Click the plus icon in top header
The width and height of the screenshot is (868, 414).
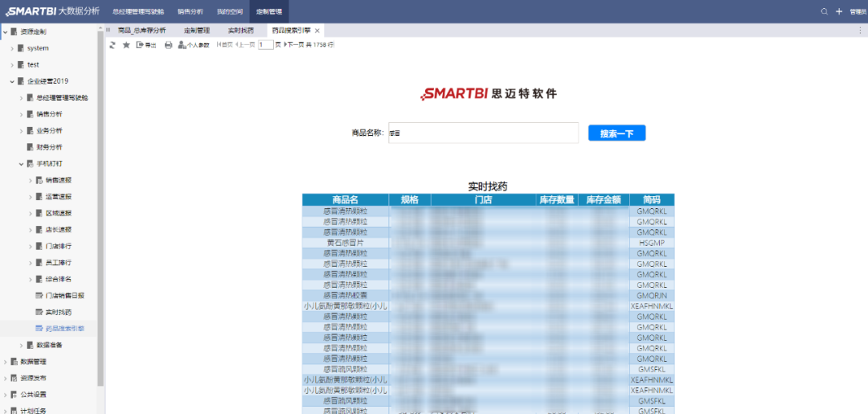838,12
